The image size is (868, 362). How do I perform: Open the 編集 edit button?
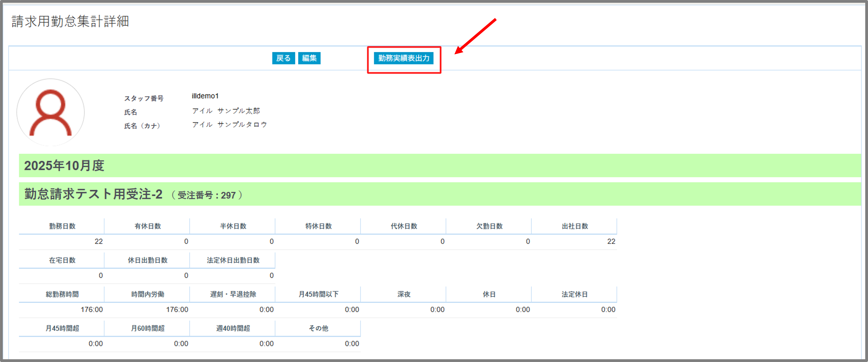pos(309,58)
